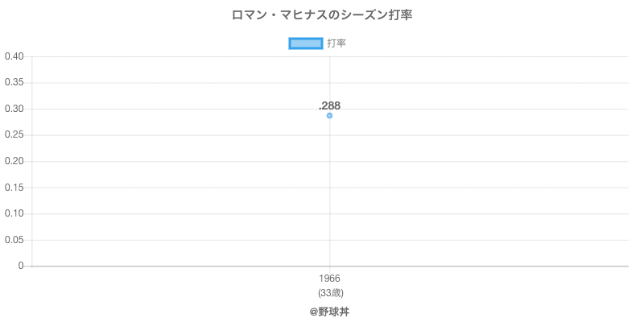Click the x-axis tick mark above 1966

coord(329,270)
